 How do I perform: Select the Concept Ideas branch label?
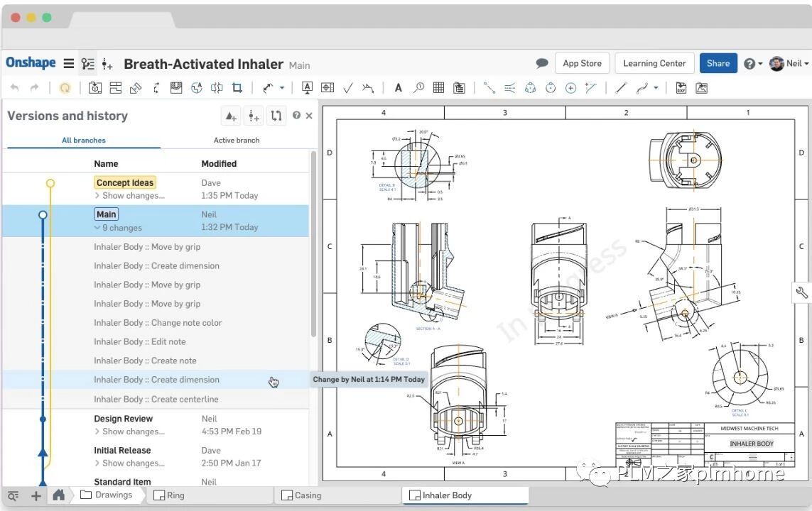(125, 182)
